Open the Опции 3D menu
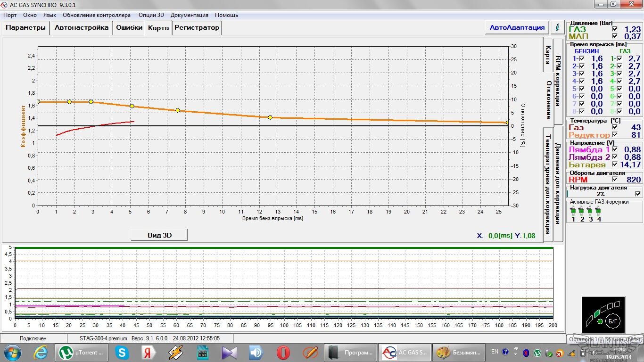Viewport: 644px width, 362px height. click(x=151, y=15)
